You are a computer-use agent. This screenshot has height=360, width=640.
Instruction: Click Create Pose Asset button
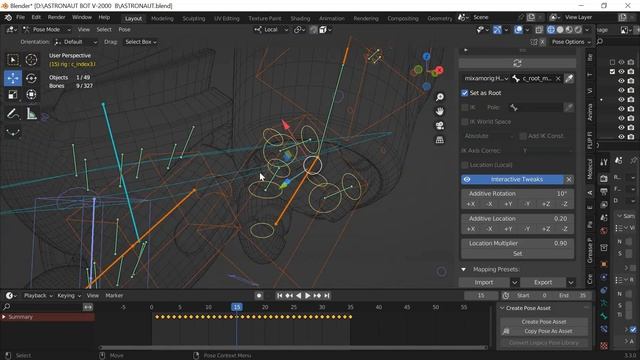[x=544, y=322]
